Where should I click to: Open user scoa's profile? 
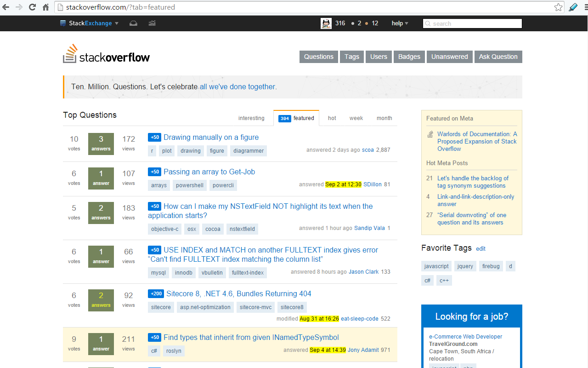368,150
